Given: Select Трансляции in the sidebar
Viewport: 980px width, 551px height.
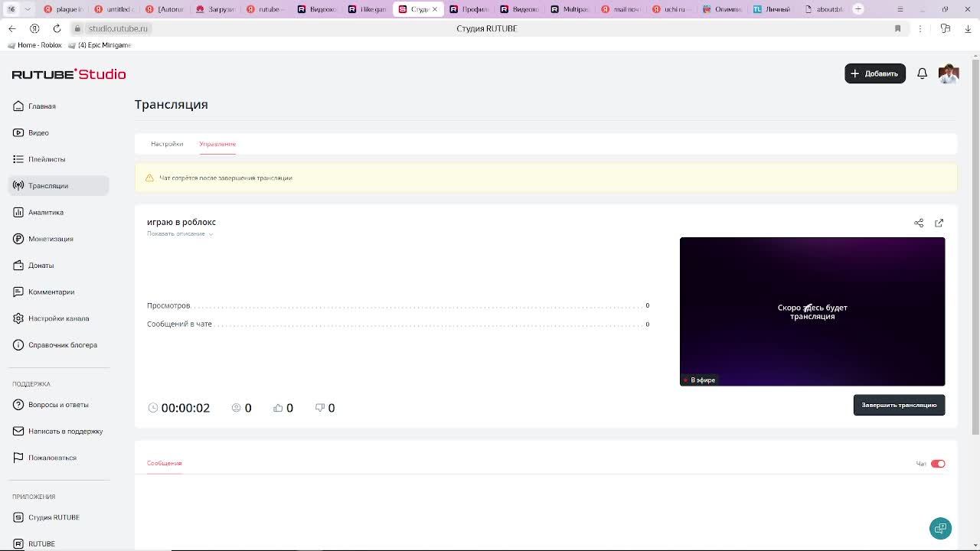Looking at the screenshot, I should click(x=59, y=185).
